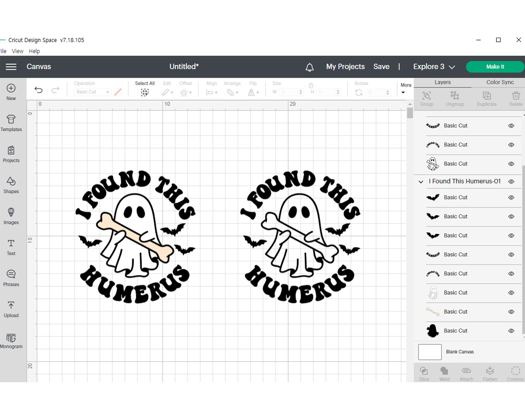Click the Weld icon
Viewport: 525px width, 420px height.
pos(444,372)
